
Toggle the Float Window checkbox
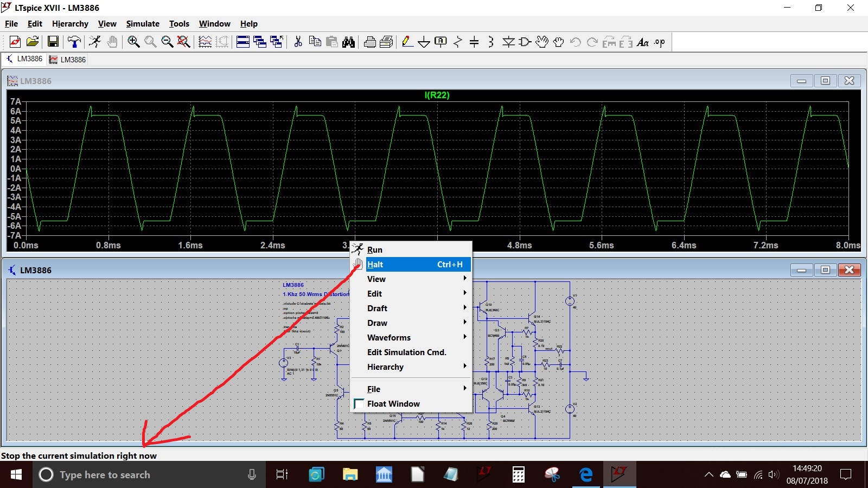click(359, 404)
